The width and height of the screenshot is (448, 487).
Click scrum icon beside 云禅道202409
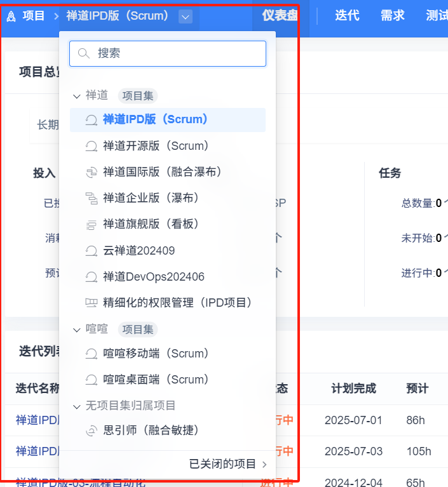click(x=92, y=251)
